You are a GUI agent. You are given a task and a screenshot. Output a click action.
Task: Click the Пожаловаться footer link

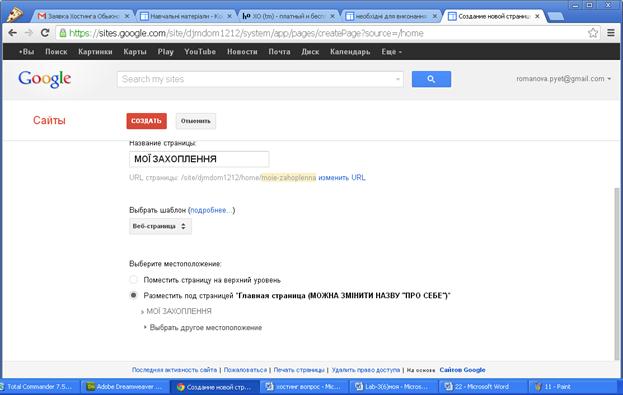[245, 370]
